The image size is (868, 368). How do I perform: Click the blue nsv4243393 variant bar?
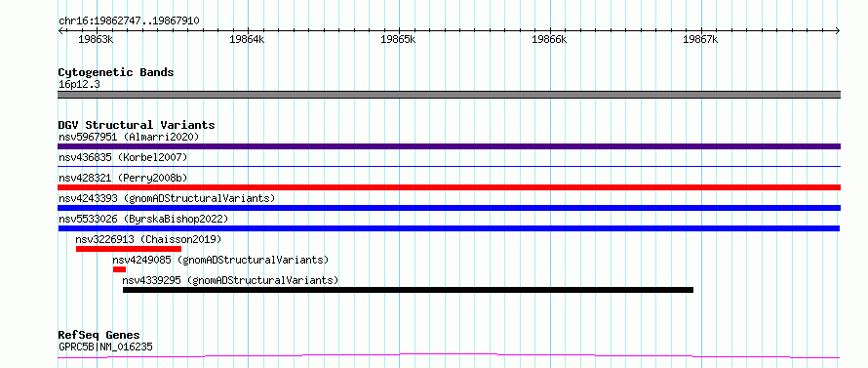(x=449, y=208)
